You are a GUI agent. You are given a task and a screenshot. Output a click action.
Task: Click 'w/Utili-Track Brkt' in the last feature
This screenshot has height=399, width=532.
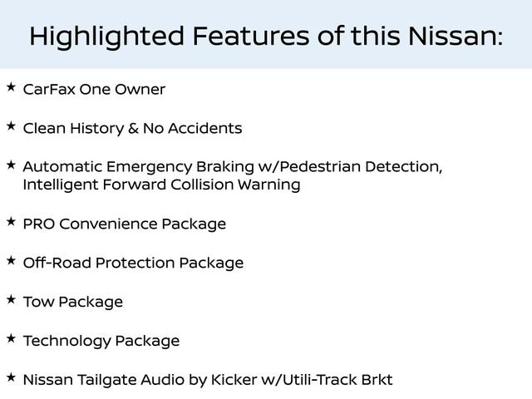click(x=326, y=380)
